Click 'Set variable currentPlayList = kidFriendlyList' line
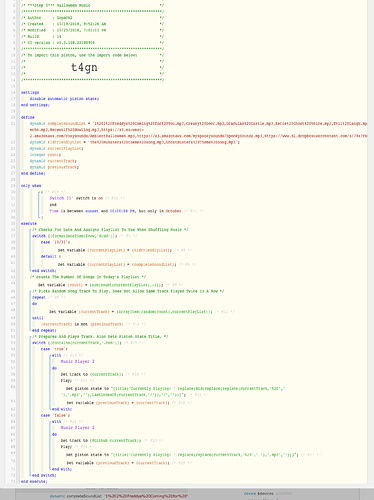The width and height of the screenshot is (374, 500). click(x=115, y=250)
